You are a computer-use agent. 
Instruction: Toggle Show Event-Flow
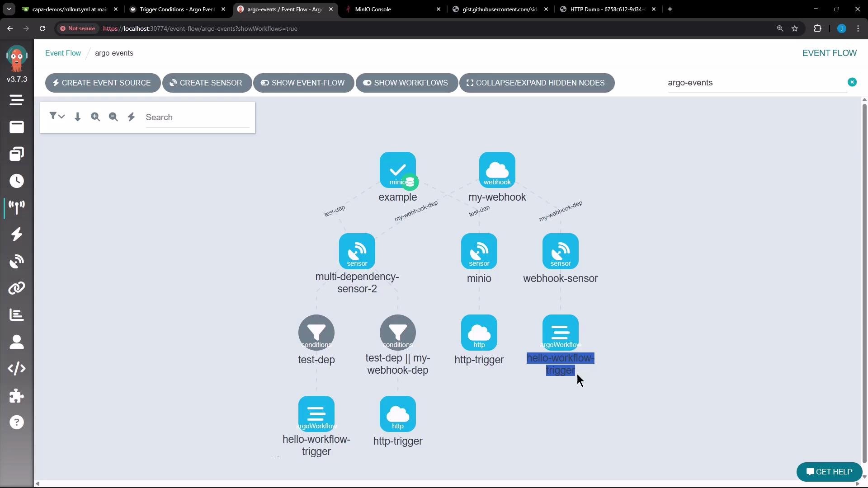(303, 83)
